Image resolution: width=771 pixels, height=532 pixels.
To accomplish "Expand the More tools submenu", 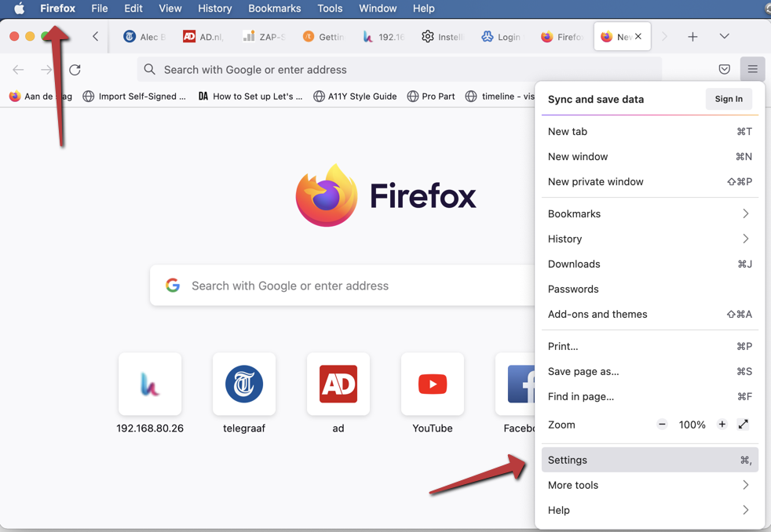I will coord(649,485).
